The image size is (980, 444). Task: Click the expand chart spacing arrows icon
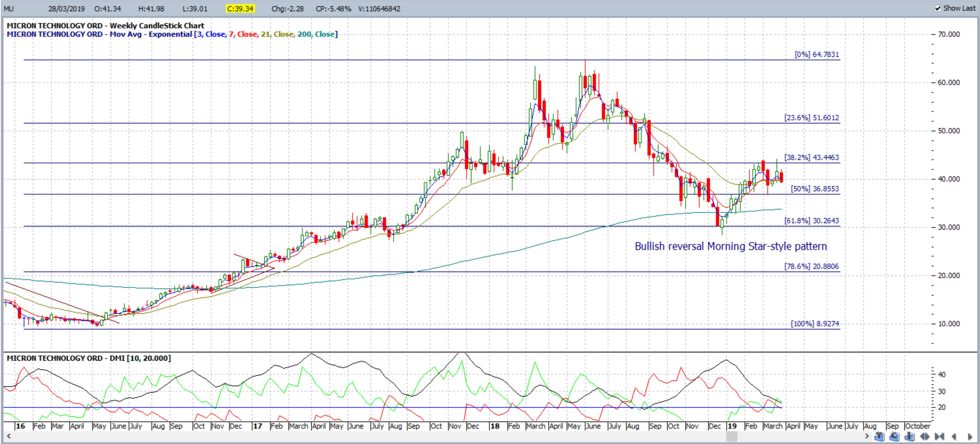924,436
